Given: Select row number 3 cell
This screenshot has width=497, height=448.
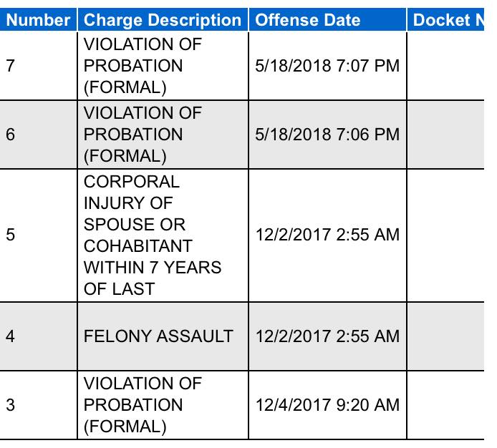Looking at the screenshot, I should coord(10,405).
